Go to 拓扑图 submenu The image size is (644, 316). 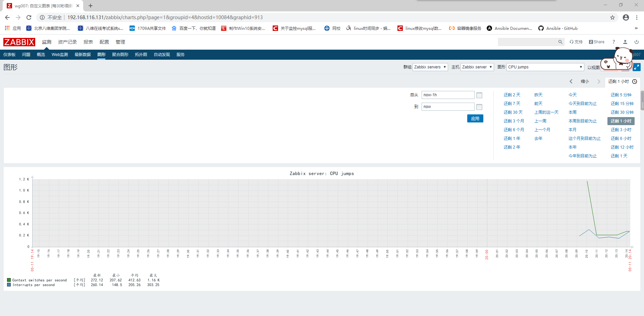click(x=141, y=55)
